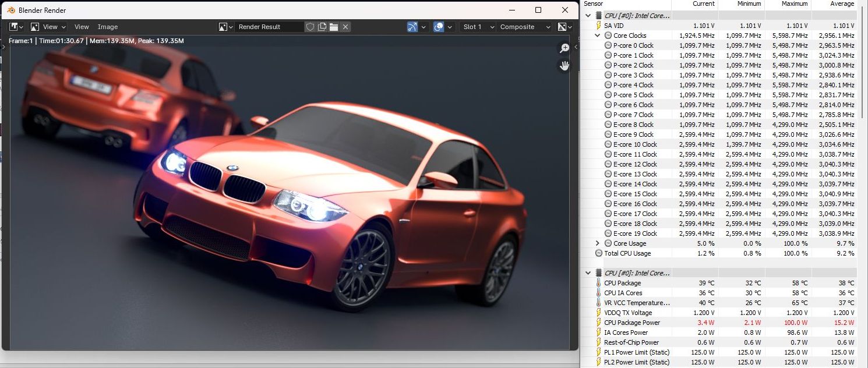Click the CPU Package thermometer icon
The width and height of the screenshot is (868, 368).
[x=598, y=283]
